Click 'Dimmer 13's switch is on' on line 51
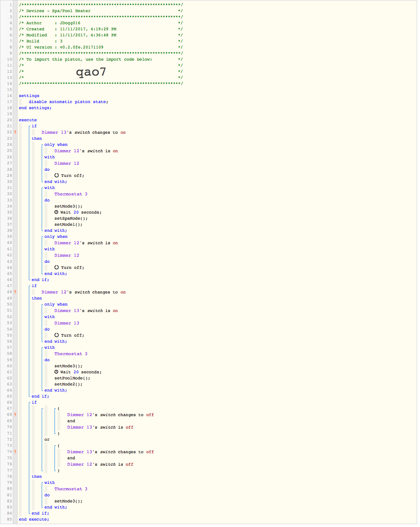420x527 pixels. click(86, 311)
